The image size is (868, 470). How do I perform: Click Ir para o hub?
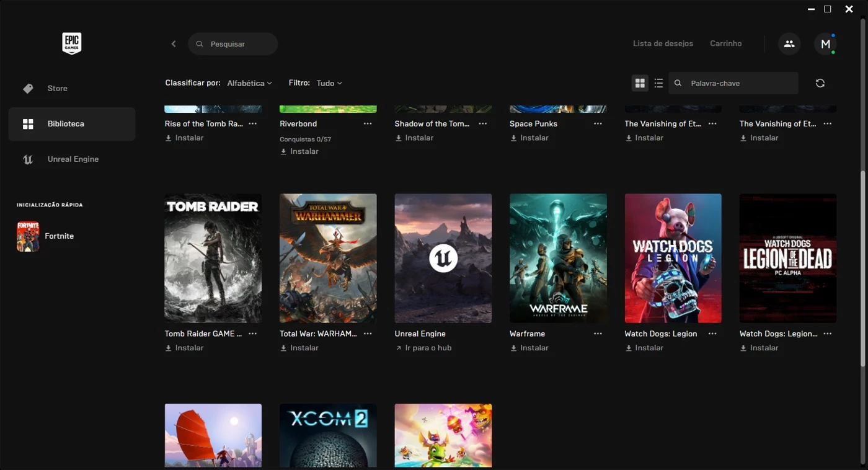pos(423,348)
